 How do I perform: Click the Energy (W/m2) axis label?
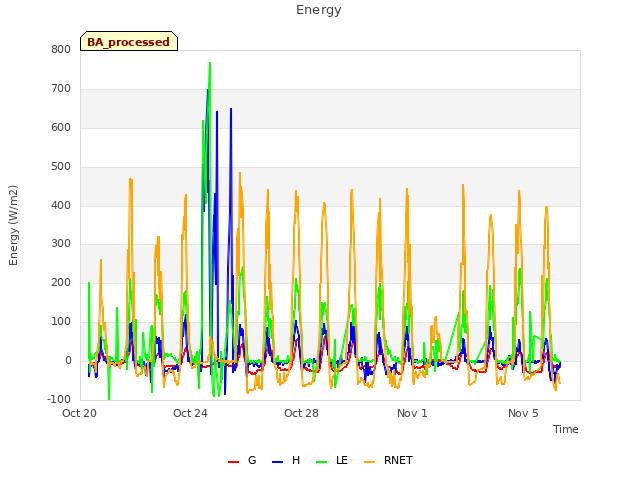[13, 225]
